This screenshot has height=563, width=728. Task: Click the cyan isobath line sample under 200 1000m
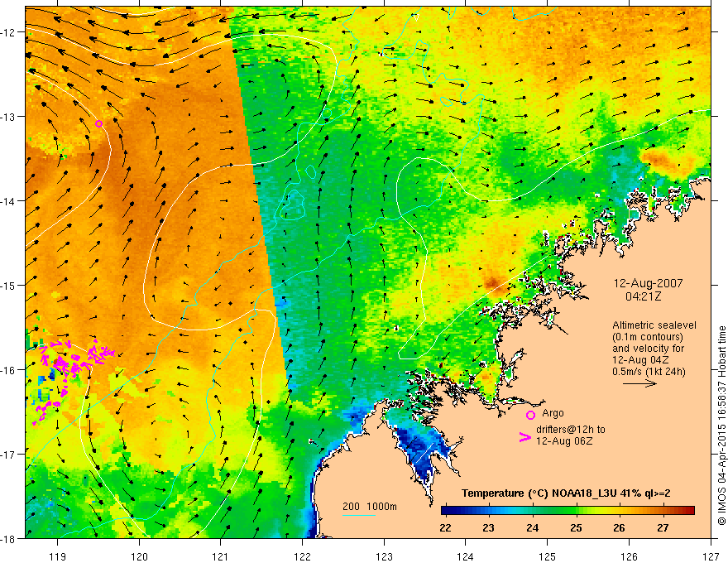(358, 515)
